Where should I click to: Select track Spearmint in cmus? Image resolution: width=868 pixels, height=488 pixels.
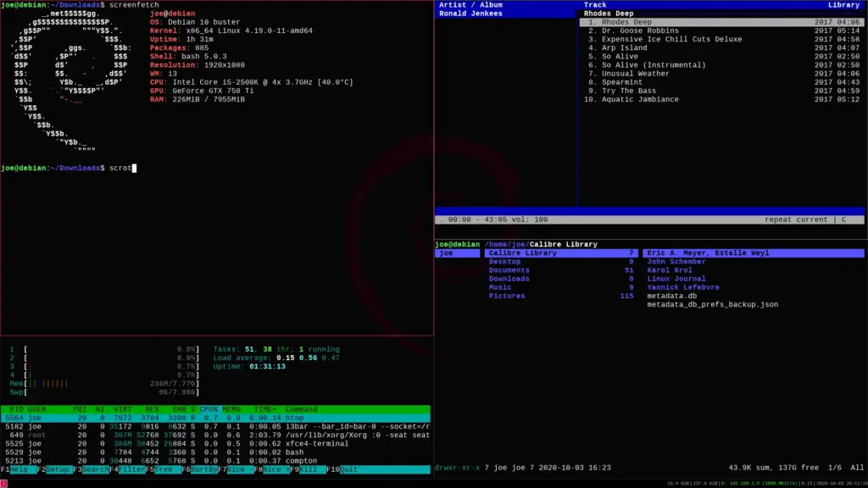(x=722, y=82)
